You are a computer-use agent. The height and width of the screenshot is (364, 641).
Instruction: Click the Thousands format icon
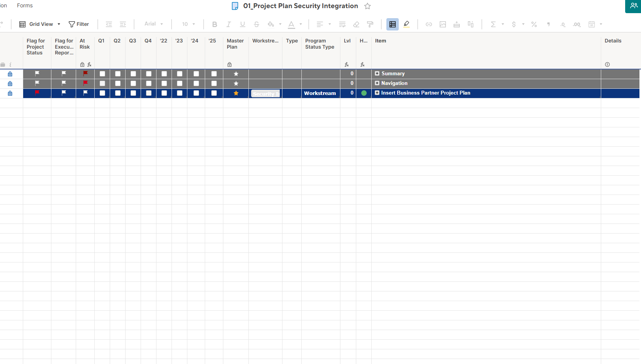[x=548, y=24]
